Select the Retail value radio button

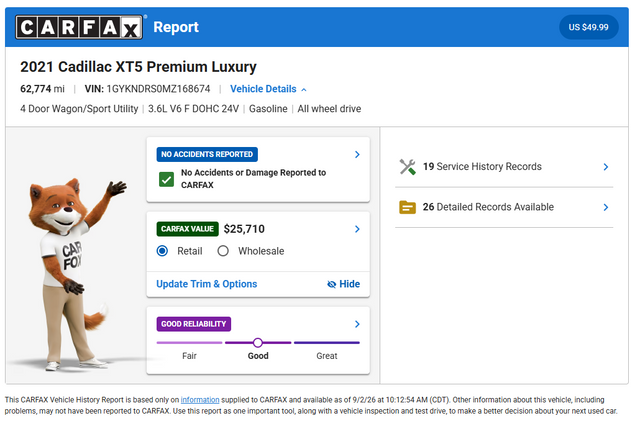point(162,251)
